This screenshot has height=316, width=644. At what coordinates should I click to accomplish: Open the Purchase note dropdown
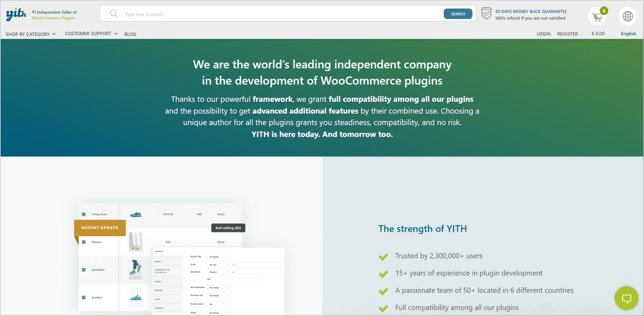point(219,295)
